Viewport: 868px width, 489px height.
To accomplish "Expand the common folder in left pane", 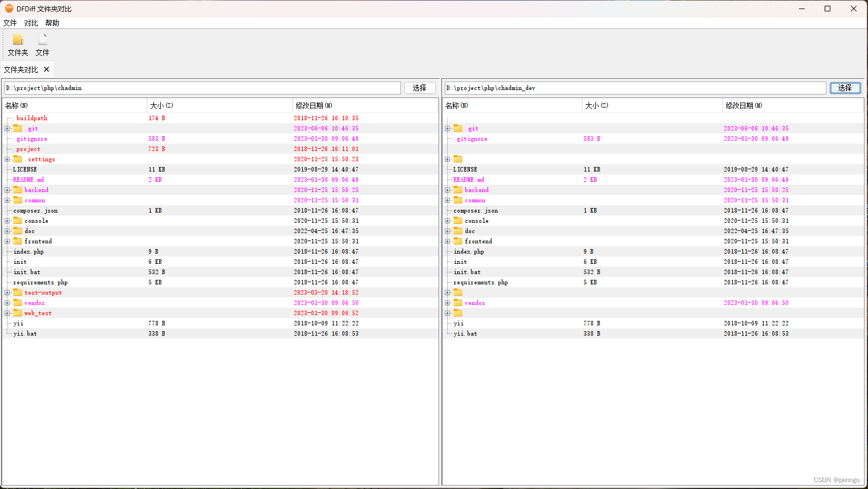I will [7, 200].
